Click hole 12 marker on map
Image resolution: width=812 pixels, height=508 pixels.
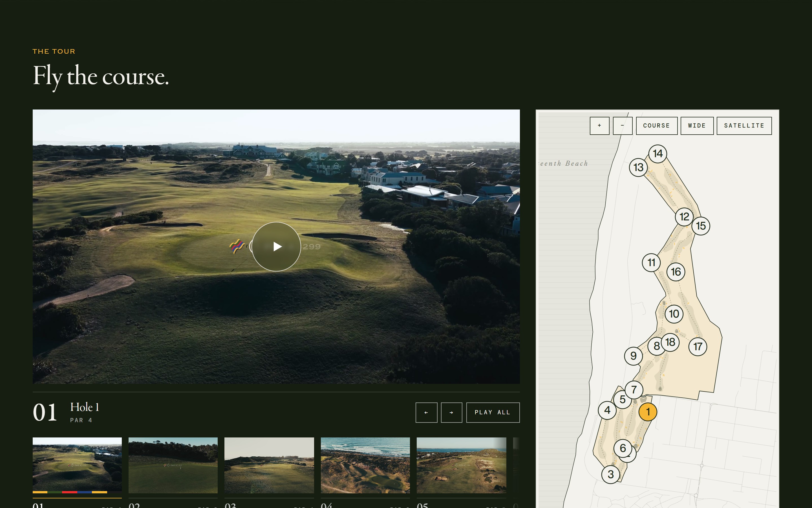(x=684, y=217)
